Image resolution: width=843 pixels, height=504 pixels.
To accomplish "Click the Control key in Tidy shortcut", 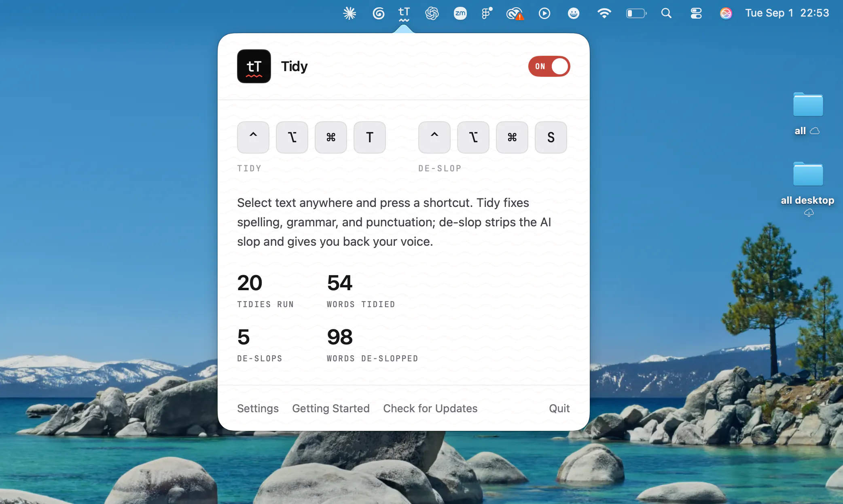I will click(x=253, y=137).
